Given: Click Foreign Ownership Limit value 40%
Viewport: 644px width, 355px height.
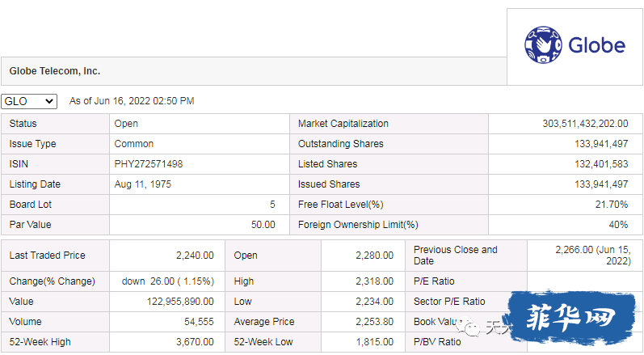Looking at the screenshot, I should [618, 225].
